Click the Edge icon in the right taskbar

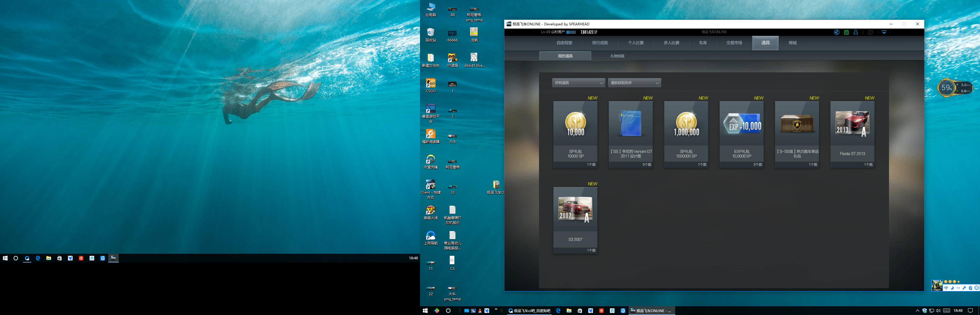click(558, 311)
